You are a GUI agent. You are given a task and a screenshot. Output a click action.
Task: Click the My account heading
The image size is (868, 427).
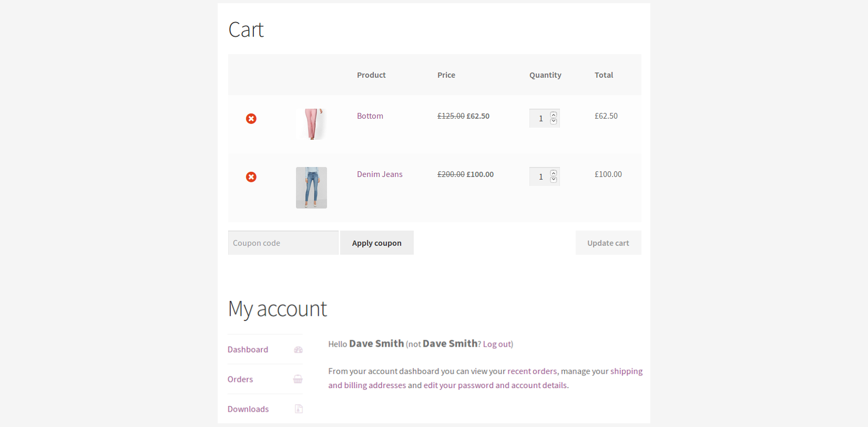(x=278, y=309)
